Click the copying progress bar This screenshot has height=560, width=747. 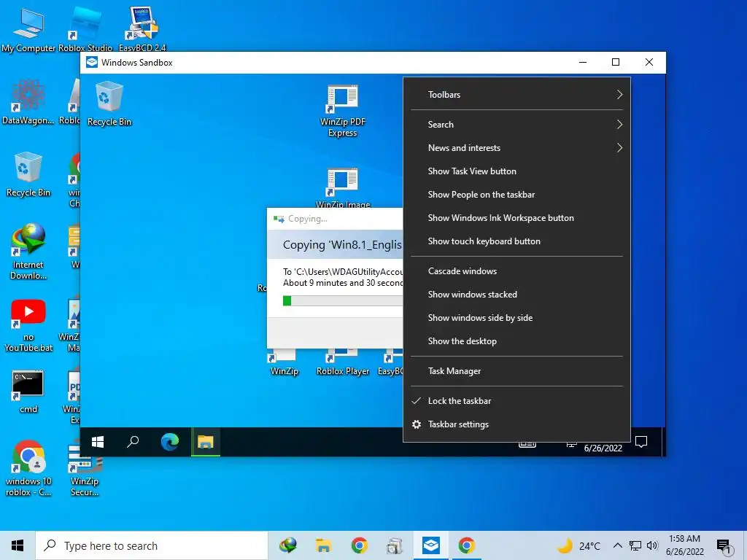point(343,301)
